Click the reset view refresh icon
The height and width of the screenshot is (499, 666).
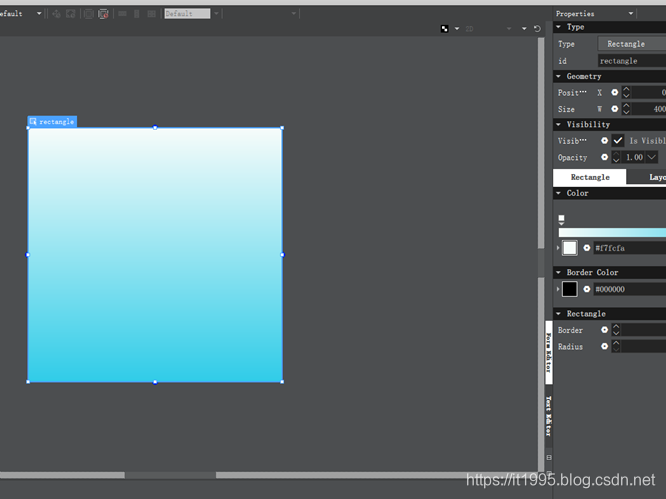[537, 28]
